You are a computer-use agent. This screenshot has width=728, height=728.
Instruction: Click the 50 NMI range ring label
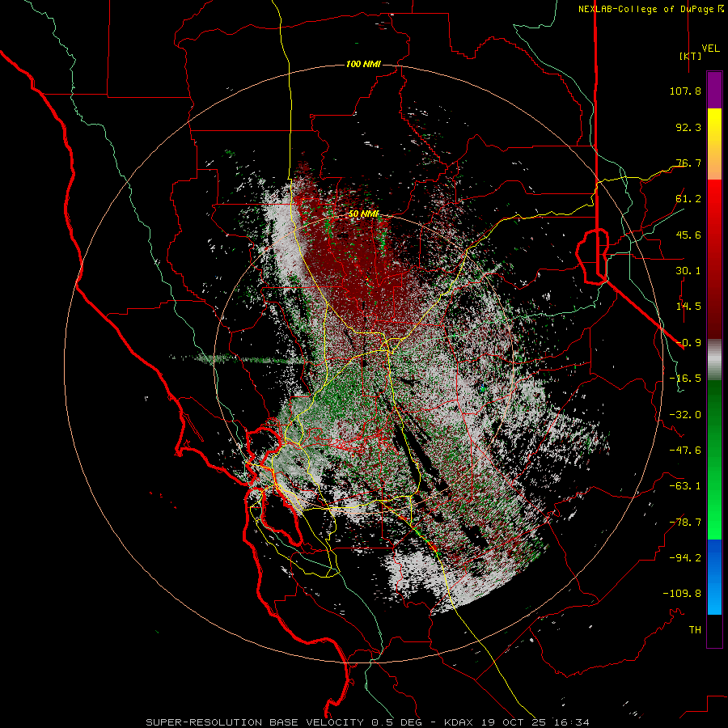pos(363,214)
